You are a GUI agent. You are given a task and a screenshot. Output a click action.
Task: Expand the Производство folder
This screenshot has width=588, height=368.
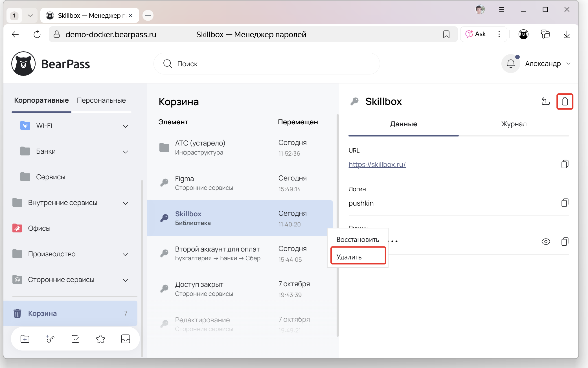125,254
